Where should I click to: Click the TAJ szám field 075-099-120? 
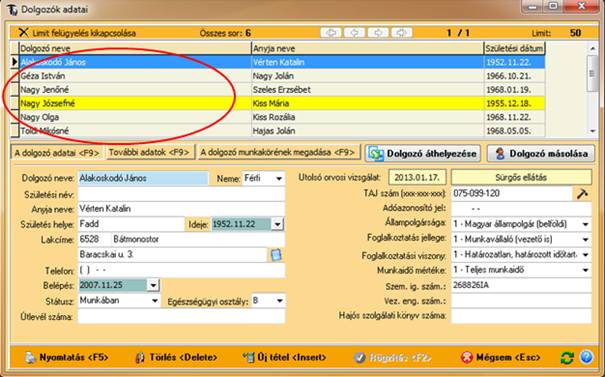512,193
